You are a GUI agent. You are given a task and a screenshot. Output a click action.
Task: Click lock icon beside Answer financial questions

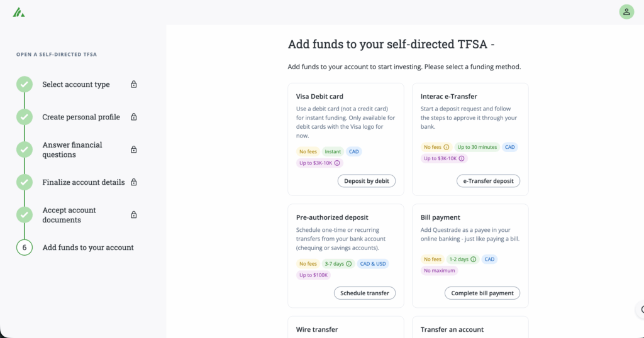(133, 150)
